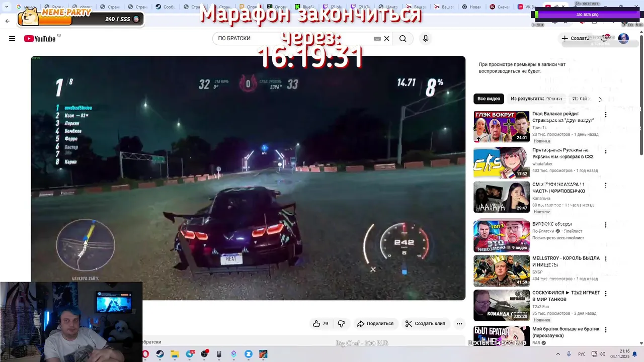Go back with the browser back arrow
The height and width of the screenshot is (362, 644).
point(7,21)
